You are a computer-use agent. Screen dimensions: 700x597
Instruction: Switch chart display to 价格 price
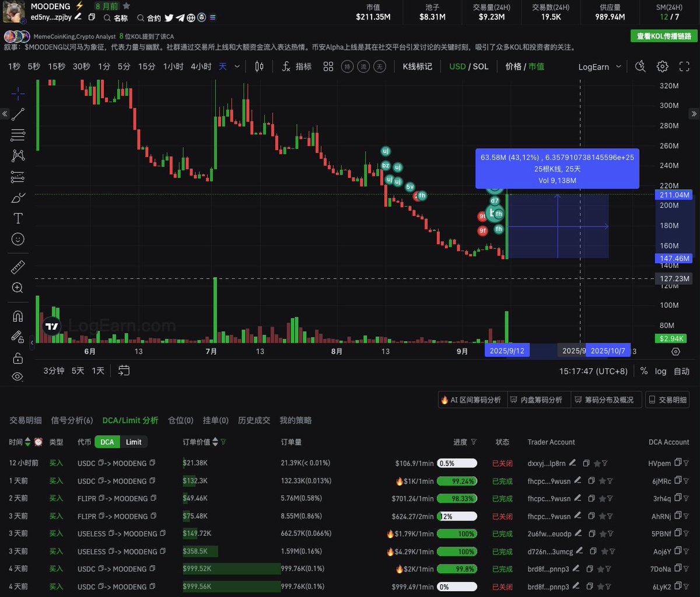[513, 67]
